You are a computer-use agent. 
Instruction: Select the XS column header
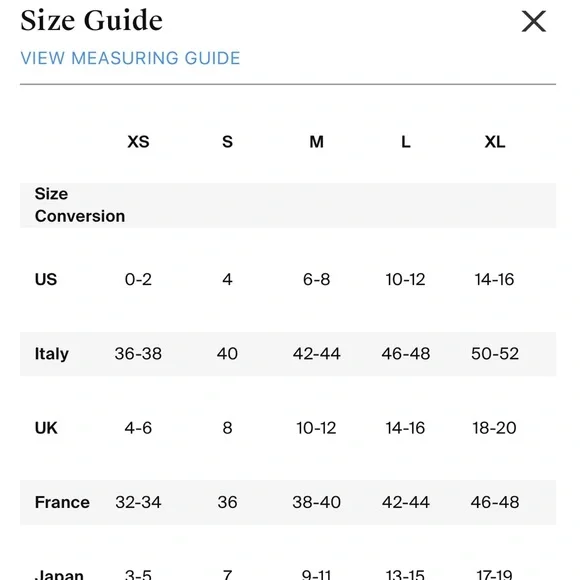(138, 142)
